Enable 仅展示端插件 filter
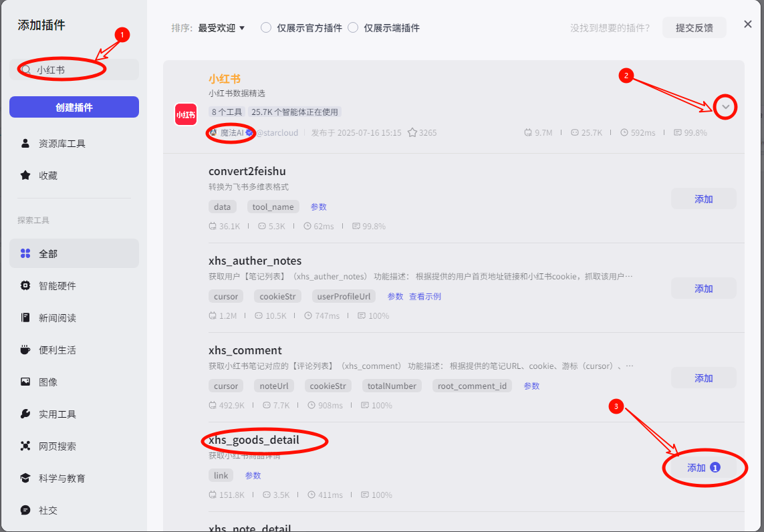 tap(353, 28)
